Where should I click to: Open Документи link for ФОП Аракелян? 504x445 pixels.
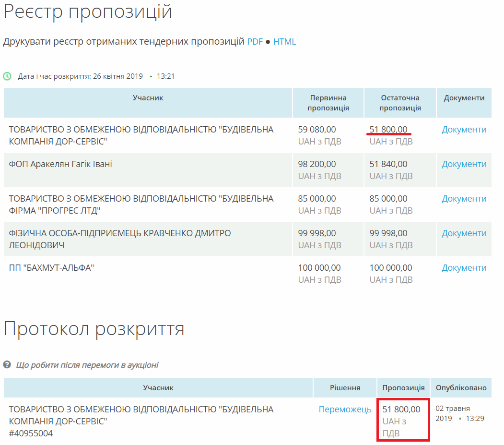click(464, 164)
